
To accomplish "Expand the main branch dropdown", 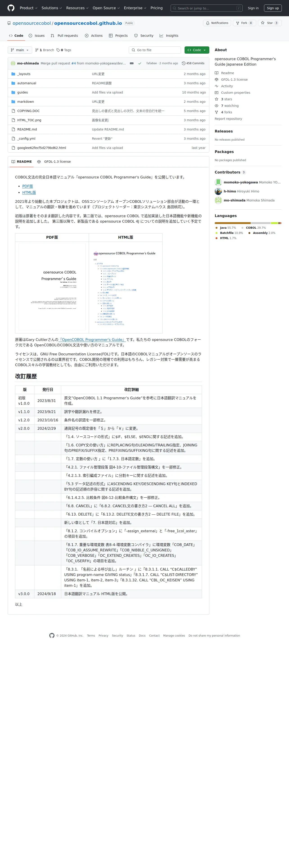I will [x=20, y=50].
